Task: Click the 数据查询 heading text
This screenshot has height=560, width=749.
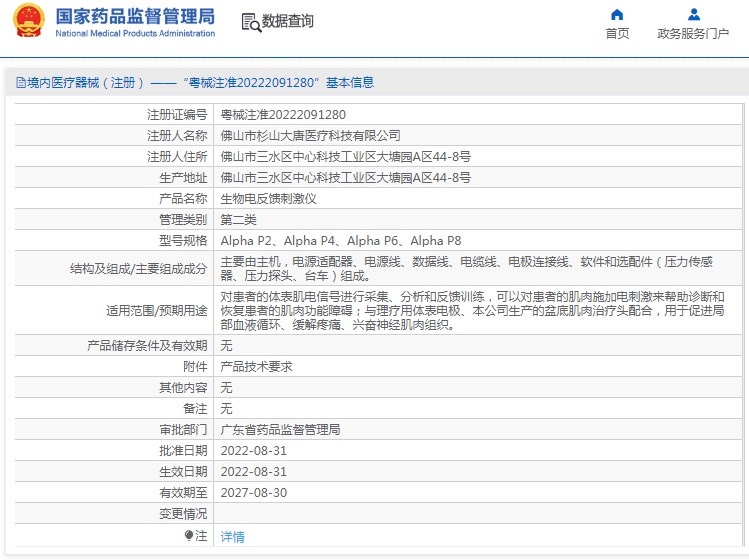Action: [x=287, y=22]
